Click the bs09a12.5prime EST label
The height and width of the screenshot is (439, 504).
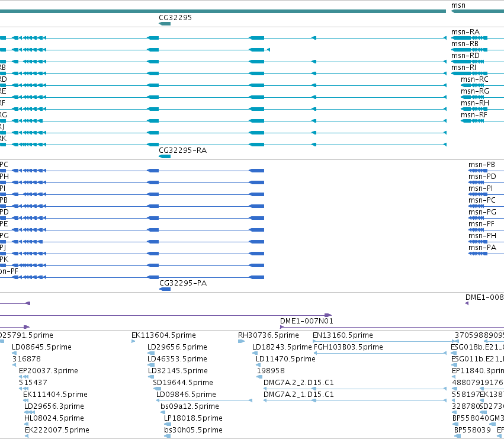(x=190, y=406)
